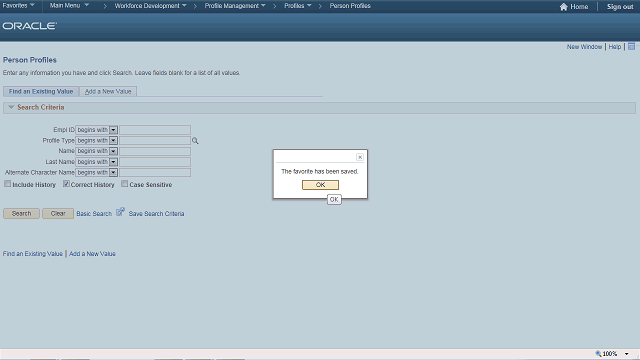Click the Person Profiles breadcrumb
This screenshot has width=640, height=360.
(350, 6)
